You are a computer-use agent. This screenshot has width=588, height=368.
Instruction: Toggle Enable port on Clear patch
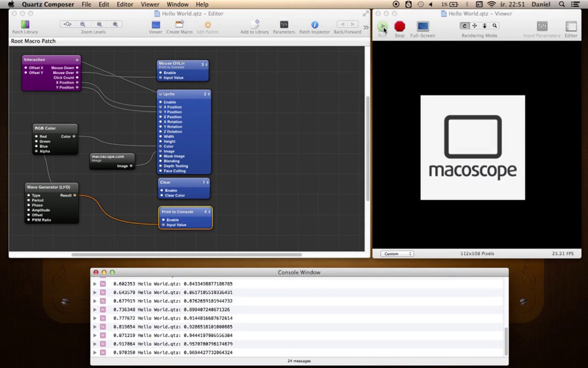coord(162,190)
